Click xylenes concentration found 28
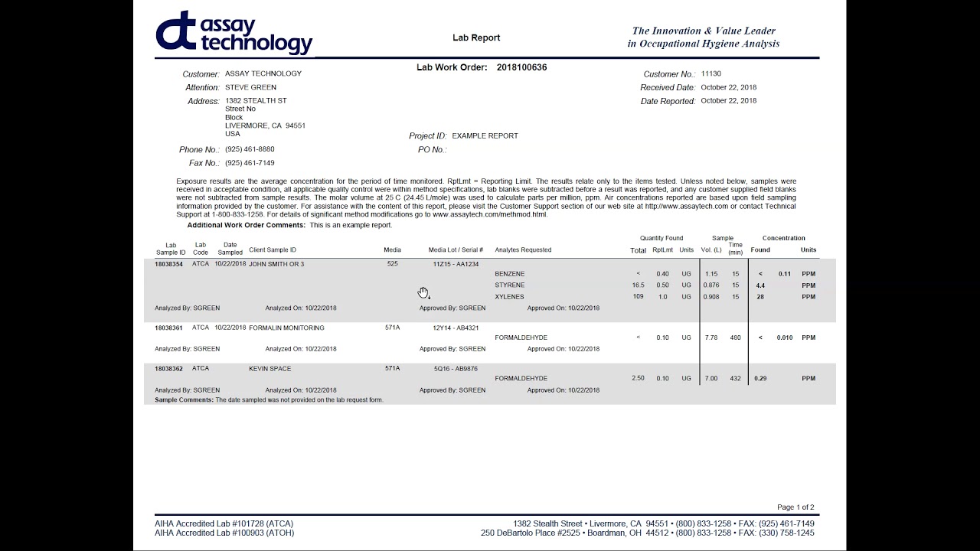 [760, 297]
